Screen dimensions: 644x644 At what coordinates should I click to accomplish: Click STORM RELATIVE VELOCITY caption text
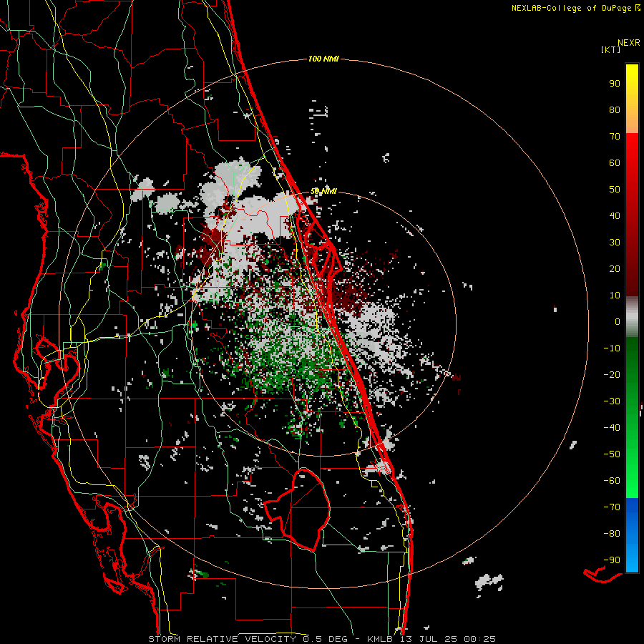pos(222,639)
